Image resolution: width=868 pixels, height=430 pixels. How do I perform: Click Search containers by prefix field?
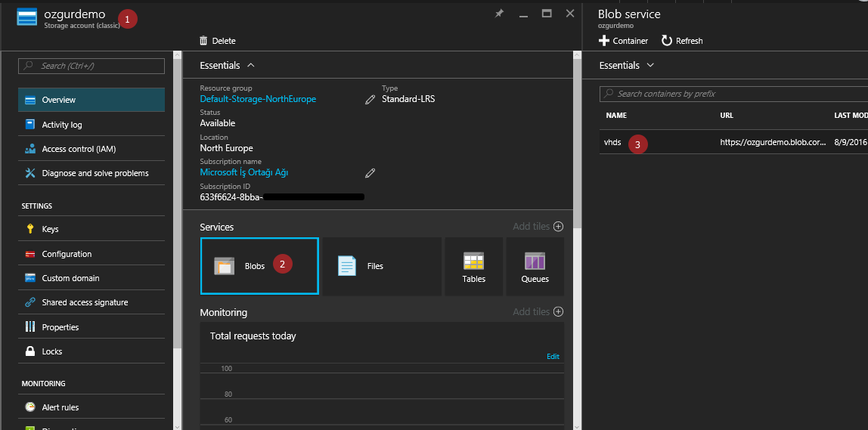(x=733, y=94)
